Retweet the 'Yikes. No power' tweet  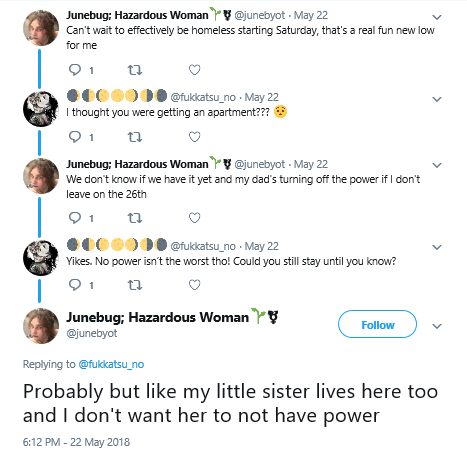point(135,285)
